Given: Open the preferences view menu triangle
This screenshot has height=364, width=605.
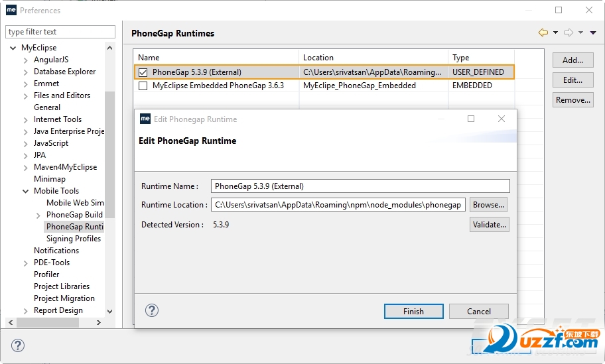Looking at the screenshot, I should point(592,33).
